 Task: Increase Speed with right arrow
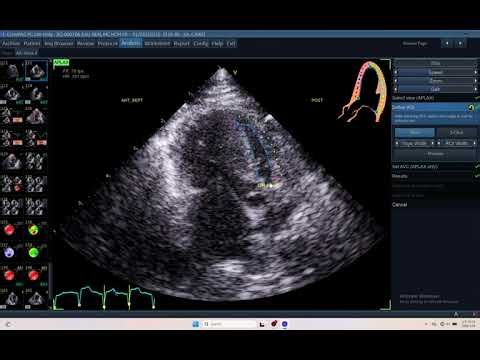coord(476,72)
